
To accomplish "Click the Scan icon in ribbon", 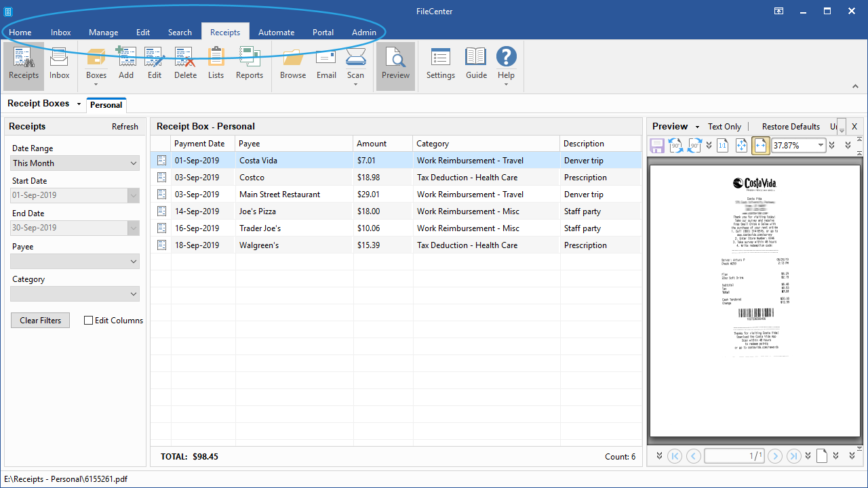I will tap(355, 60).
